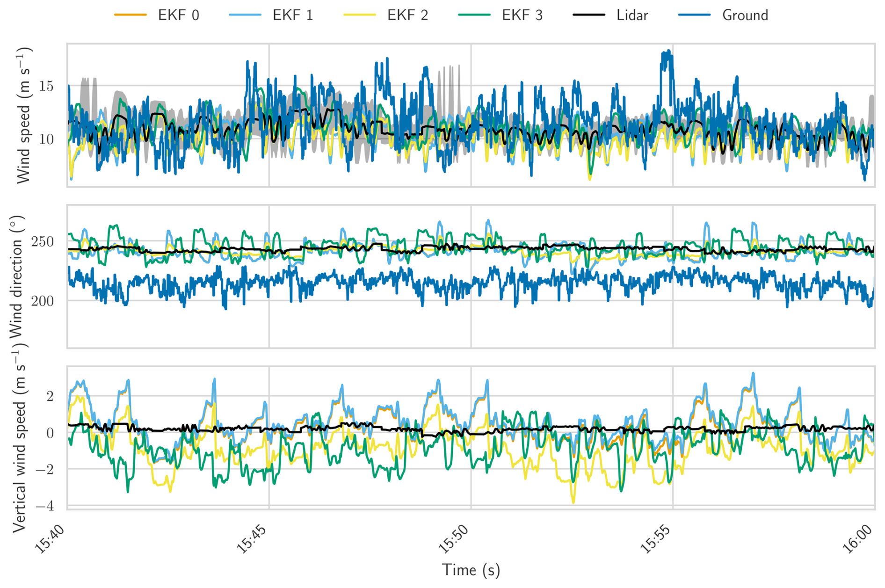The image size is (885, 588).
Task: Click the 250 tick on wind direction axis
Action: coord(42,242)
